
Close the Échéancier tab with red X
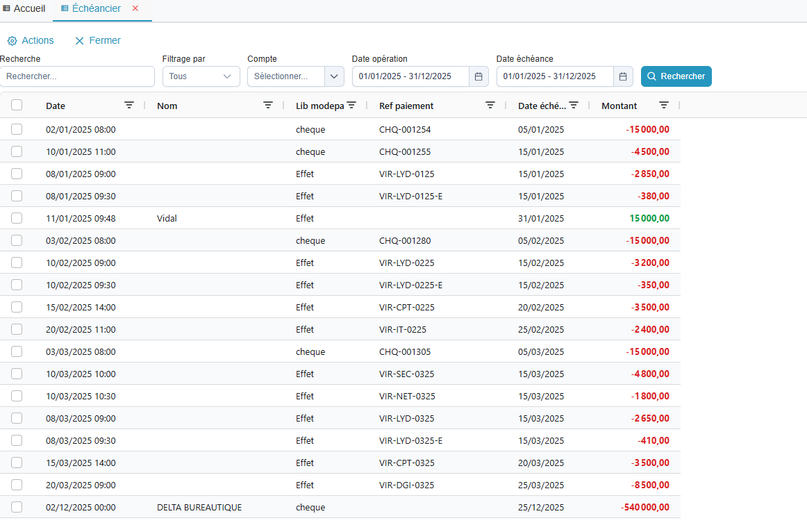pos(135,8)
